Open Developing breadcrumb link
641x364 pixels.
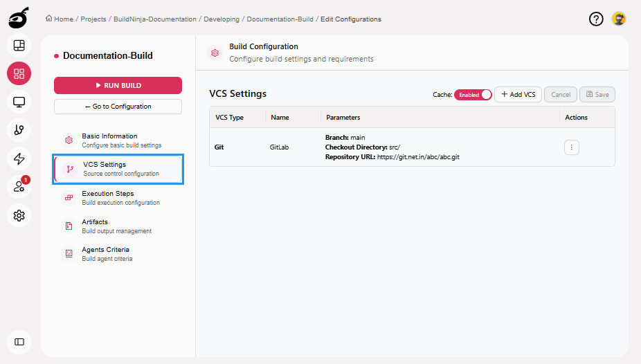tap(222, 19)
